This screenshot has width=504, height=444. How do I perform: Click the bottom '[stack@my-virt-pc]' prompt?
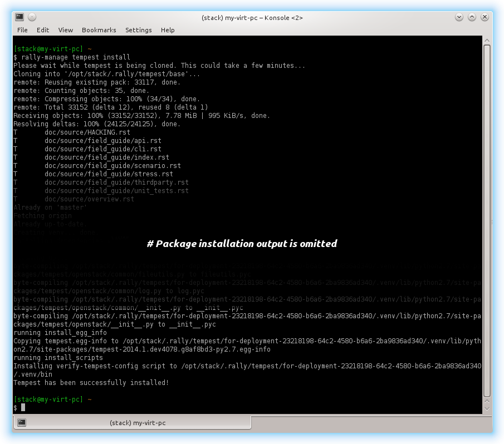(48, 399)
